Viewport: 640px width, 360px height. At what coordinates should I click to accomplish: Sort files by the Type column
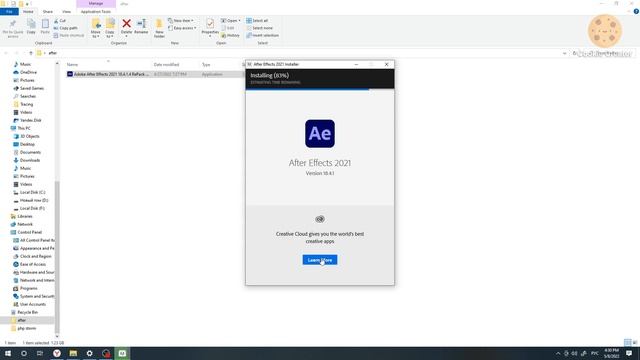206,64
